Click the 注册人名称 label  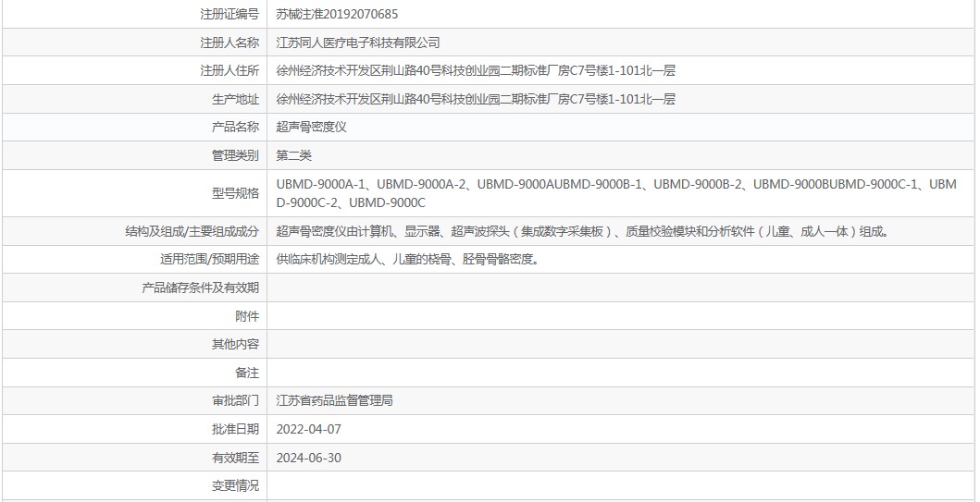229,43
